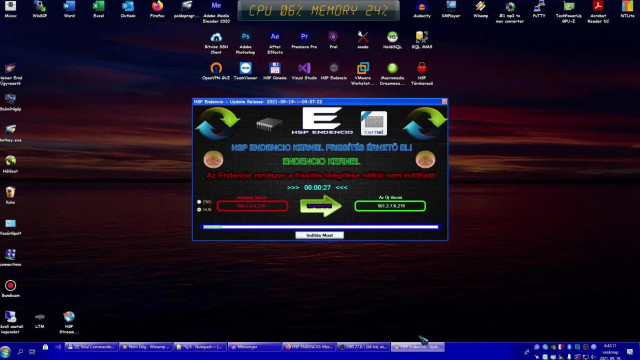Open the Visual Studio desktop icon
Screen dimensions: 640x360
click(304, 71)
